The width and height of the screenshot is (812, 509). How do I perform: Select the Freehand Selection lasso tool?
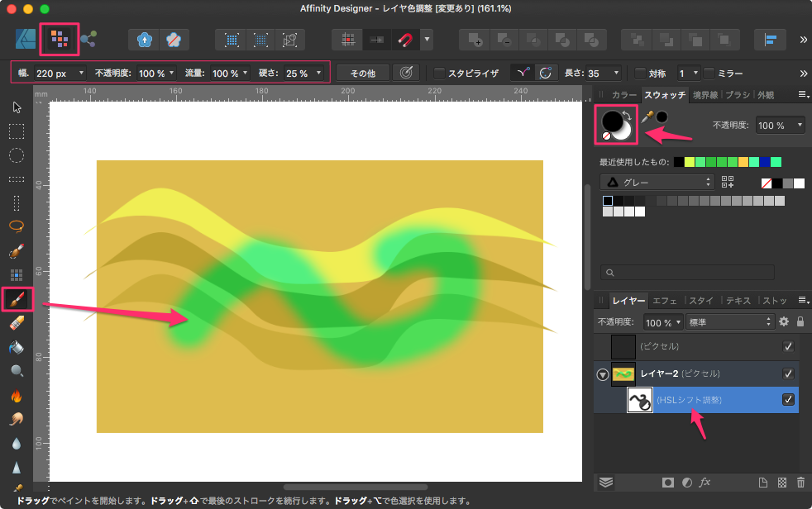pyautogui.click(x=17, y=226)
